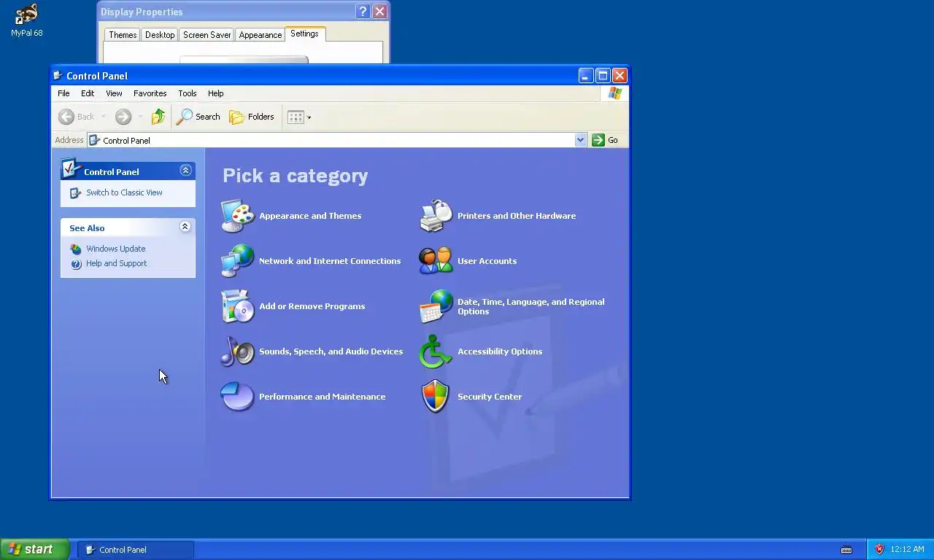Click the taskbar clock showing 12:12 AM
This screenshot has width=934, height=560.
click(x=907, y=550)
